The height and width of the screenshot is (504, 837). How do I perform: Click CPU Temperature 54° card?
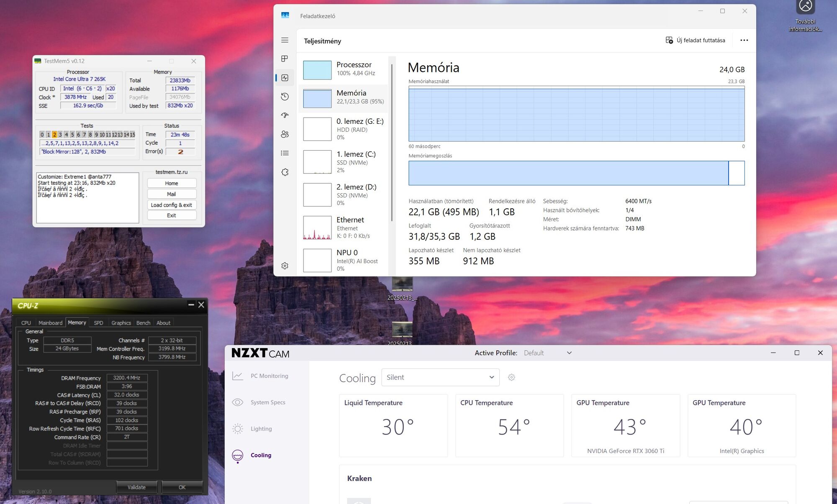[x=509, y=425]
